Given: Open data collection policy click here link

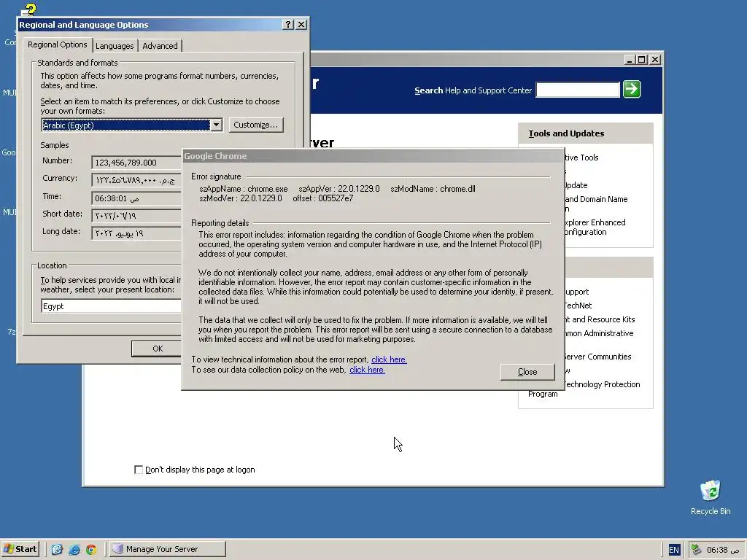Looking at the screenshot, I should coord(367,370).
